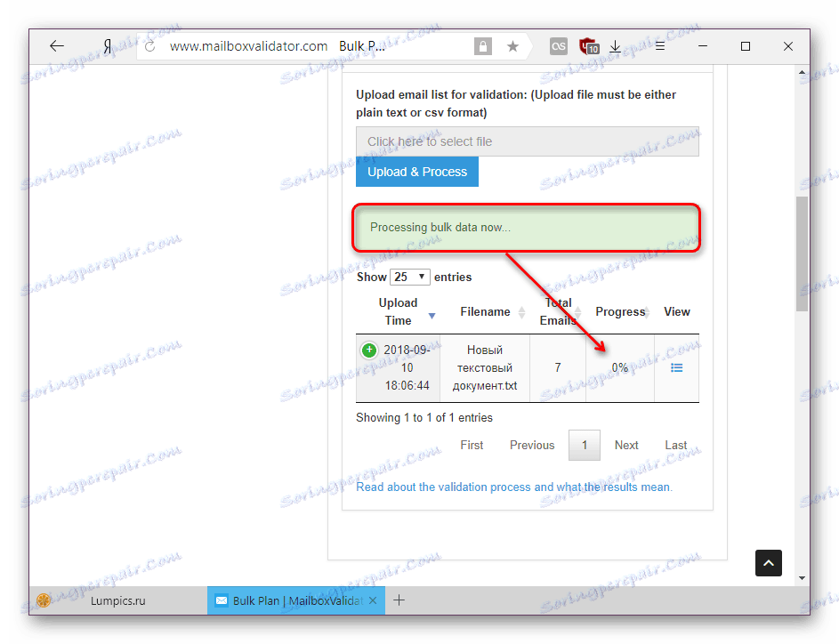The height and width of the screenshot is (644, 839).
Task: Open the ad blocker extension showing 10
Action: click(587, 45)
